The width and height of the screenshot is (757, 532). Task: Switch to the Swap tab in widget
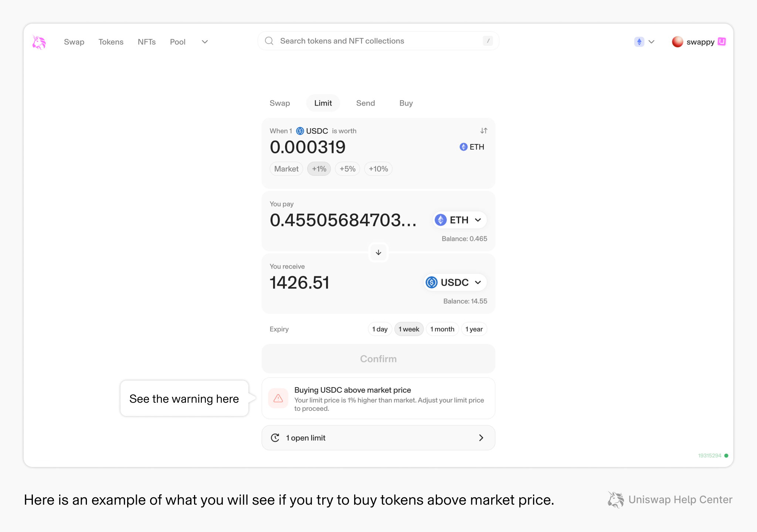[280, 103]
